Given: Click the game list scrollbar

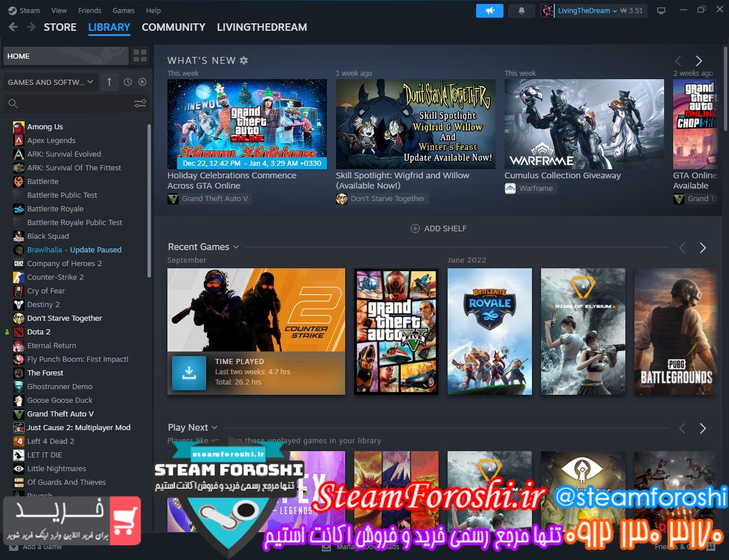Looking at the screenshot, I should [149, 199].
